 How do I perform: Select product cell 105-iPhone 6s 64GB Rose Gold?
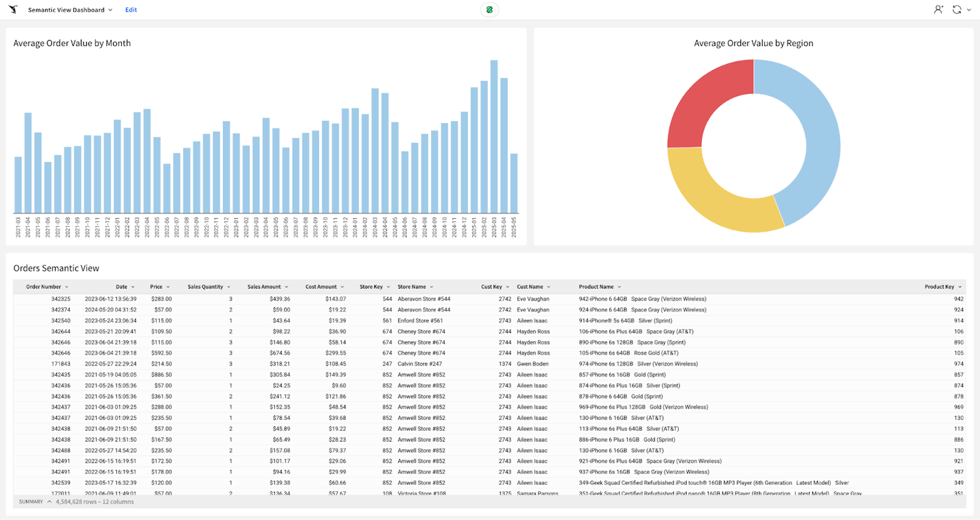629,353
